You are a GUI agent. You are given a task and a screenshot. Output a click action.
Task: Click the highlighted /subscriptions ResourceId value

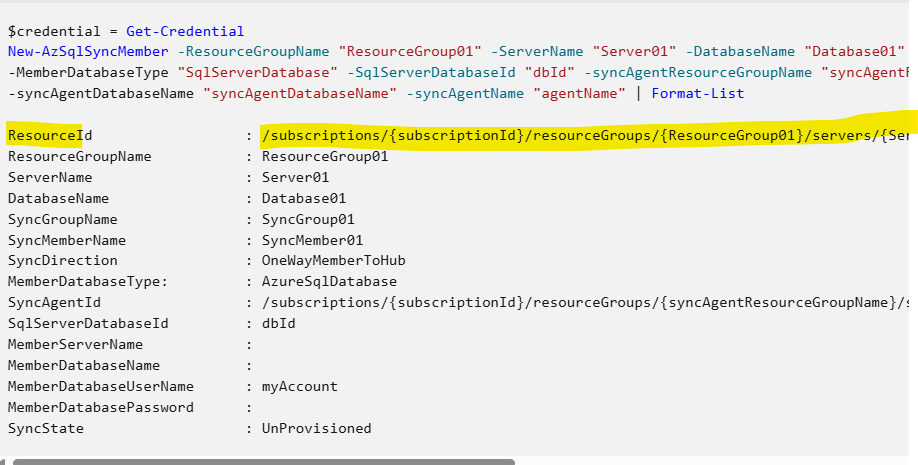[585, 136]
